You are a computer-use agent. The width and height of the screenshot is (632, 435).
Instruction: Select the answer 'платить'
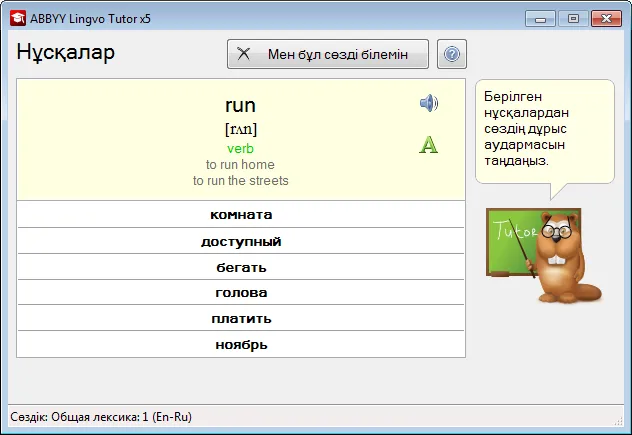pos(241,318)
